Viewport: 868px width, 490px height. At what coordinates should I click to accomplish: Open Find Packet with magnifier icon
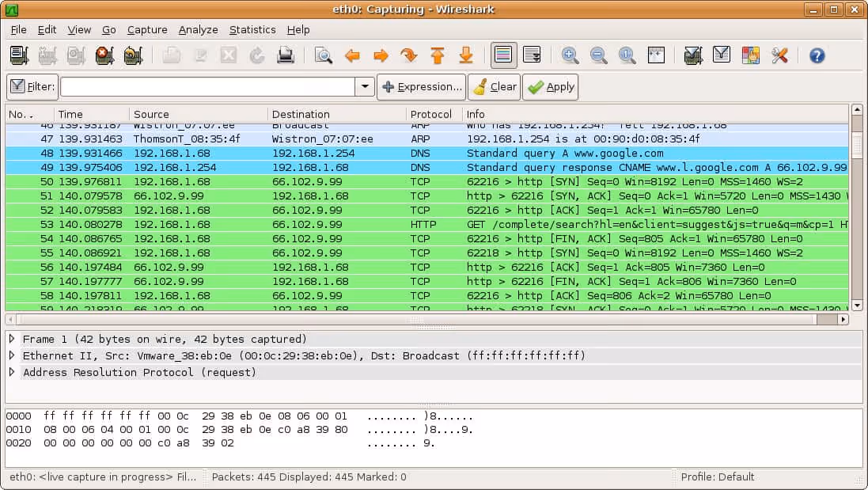(324, 55)
